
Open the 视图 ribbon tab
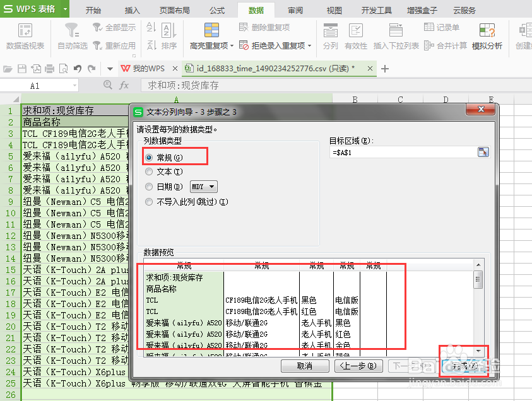[x=334, y=11]
